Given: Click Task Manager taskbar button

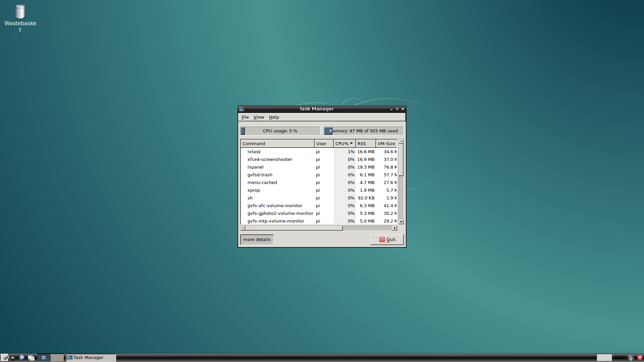Looking at the screenshot, I should click(91, 358).
